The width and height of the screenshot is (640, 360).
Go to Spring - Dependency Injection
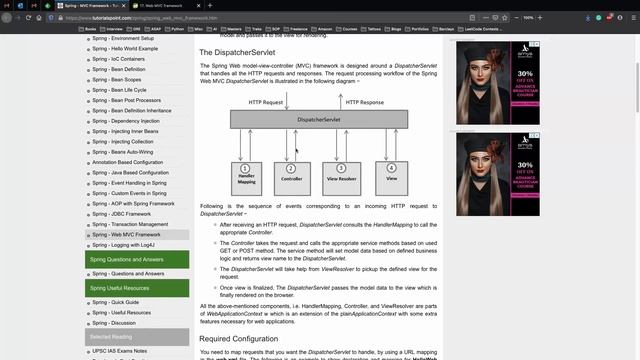126,121
